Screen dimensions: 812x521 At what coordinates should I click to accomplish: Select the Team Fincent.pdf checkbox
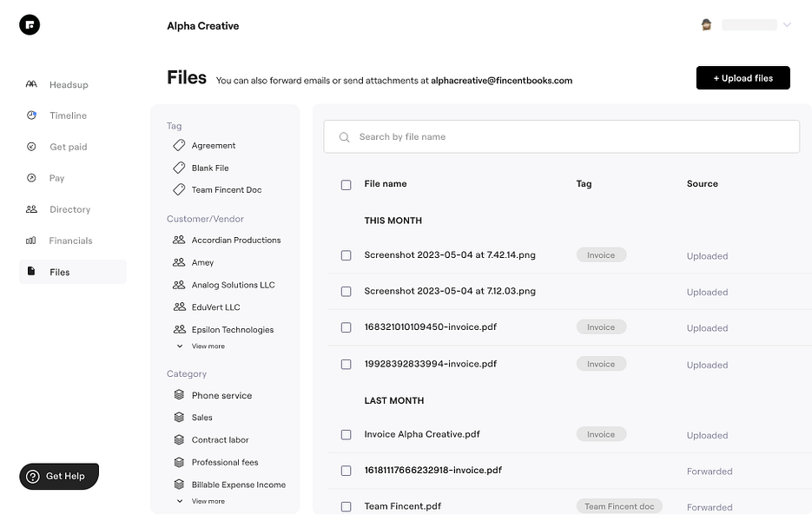point(347,506)
